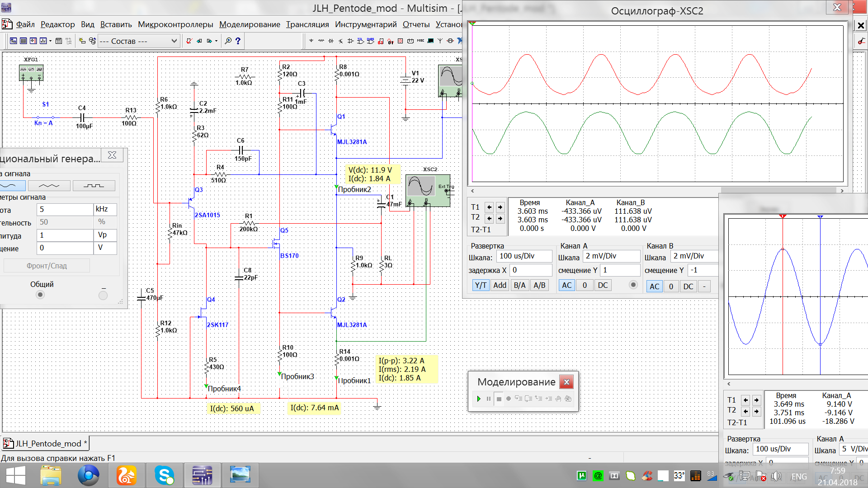Image resolution: width=868 pixels, height=488 pixels.
Task: Place an RF antenna component icon
Action: [x=440, y=41]
